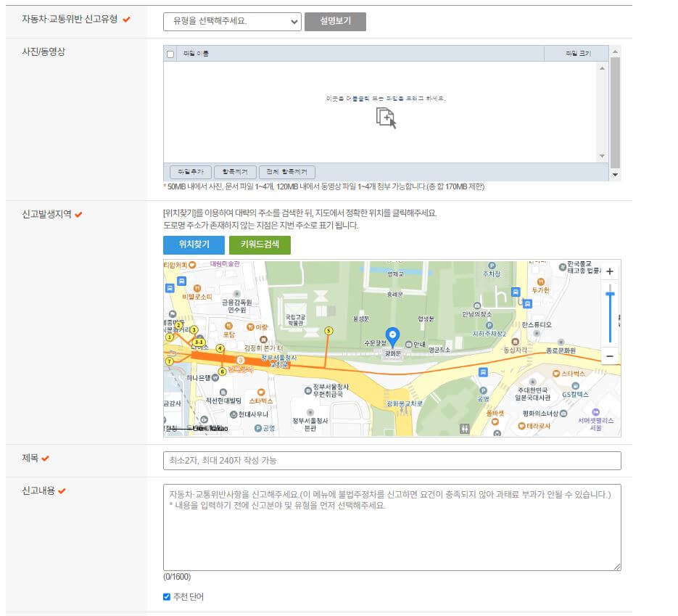Click the 전체 항목제거 button
This screenshot has height=616, width=678.
[x=286, y=172]
